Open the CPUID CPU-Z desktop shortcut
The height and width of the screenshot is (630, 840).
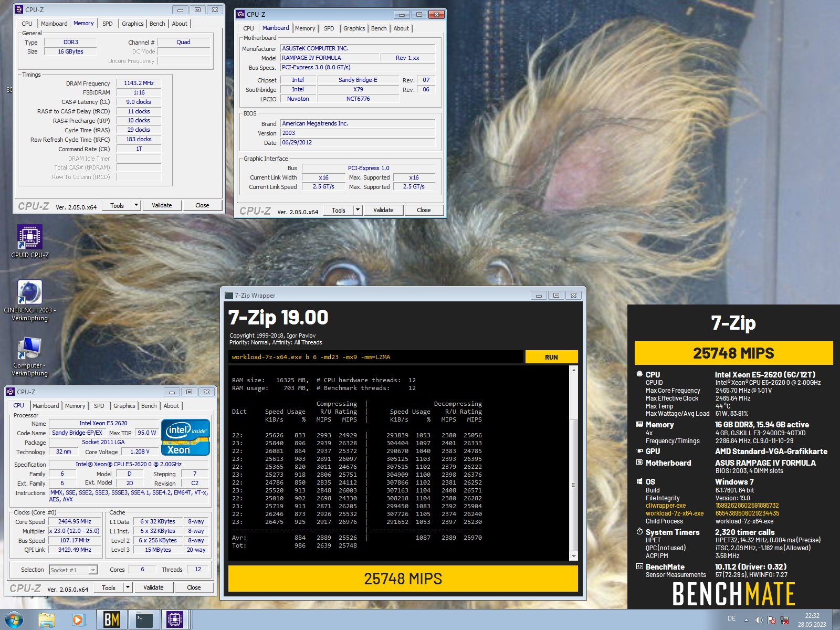pos(30,241)
